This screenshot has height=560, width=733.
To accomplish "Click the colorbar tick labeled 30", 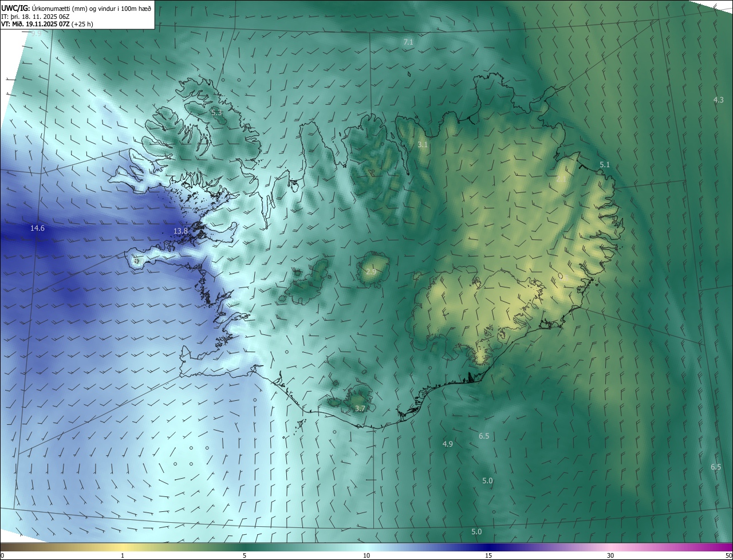I will (610, 555).
